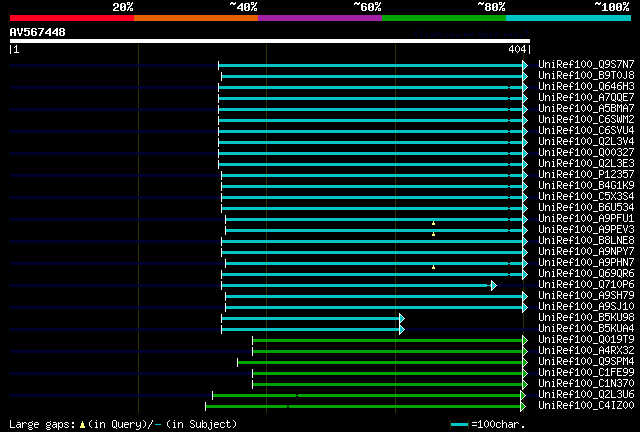This screenshot has width=640, height=432.
Task: Select the UniRef100_B5KU98 label
Action: pyautogui.click(x=586, y=317)
